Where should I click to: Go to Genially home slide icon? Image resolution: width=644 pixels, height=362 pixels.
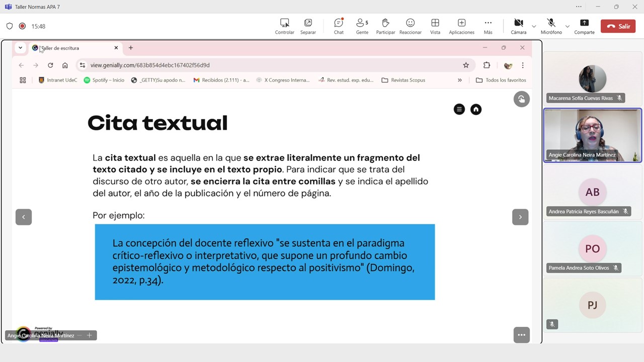(x=476, y=109)
